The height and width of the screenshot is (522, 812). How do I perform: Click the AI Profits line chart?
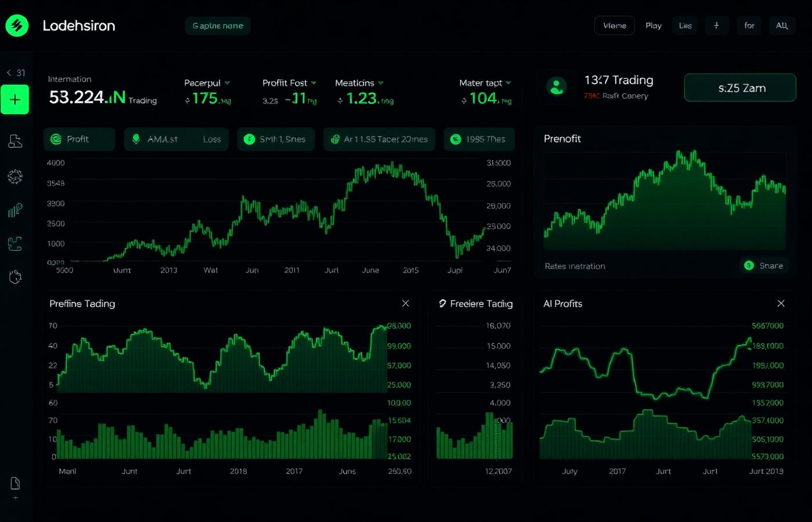point(645,368)
